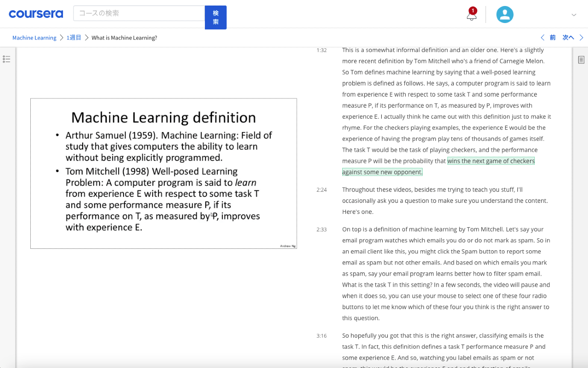Click highlighted phrase 'wins the next game of checkers'
588x368 pixels.
point(491,161)
